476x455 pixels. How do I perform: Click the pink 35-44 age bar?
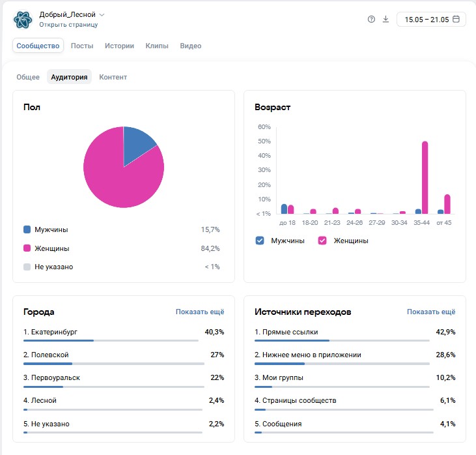tap(425, 177)
